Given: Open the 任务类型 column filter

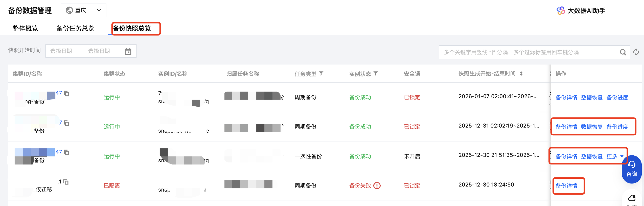Looking at the screenshot, I should (x=321, y=73).
